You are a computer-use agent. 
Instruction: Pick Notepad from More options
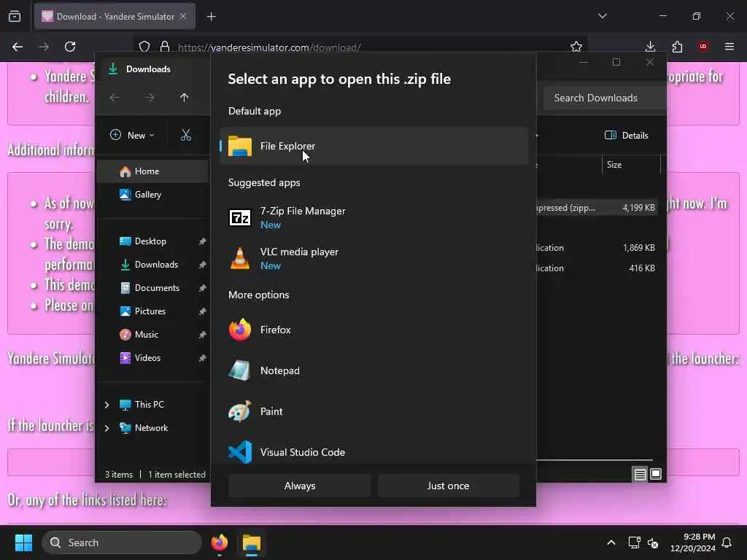click(x=373, y=370)
